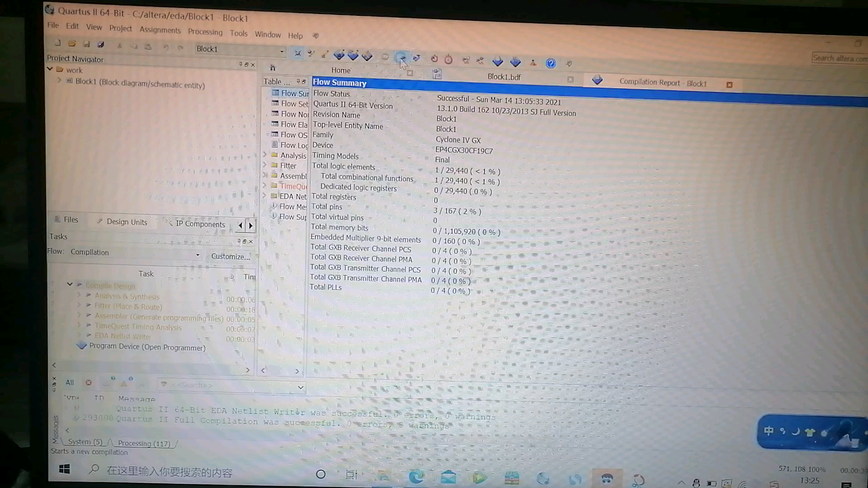
Task: Click the Windows taskbar search box
Action: 170,472
